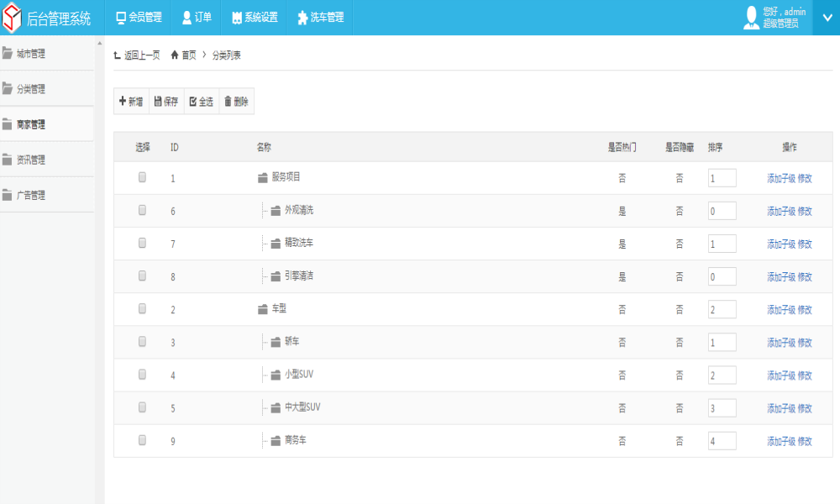
Task: Click the folder icon beside 中大型SUV
Action: pos(276,407)
